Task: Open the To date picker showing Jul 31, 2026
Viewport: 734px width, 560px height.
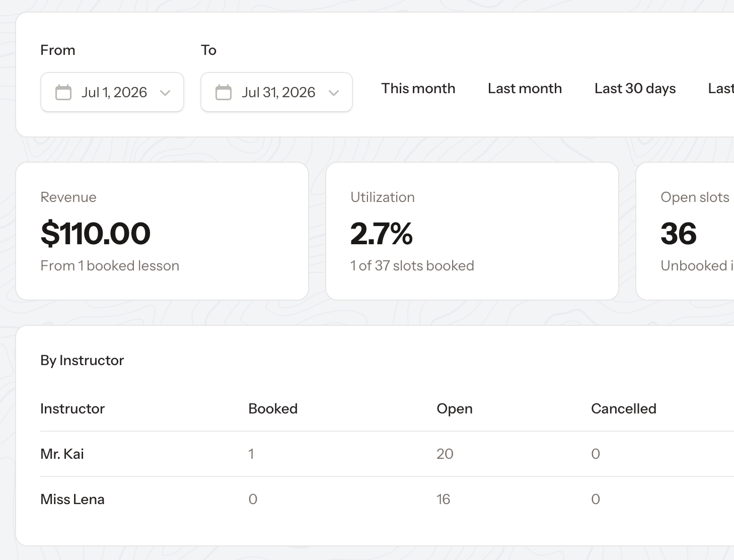Action: [x=276, y=92]
